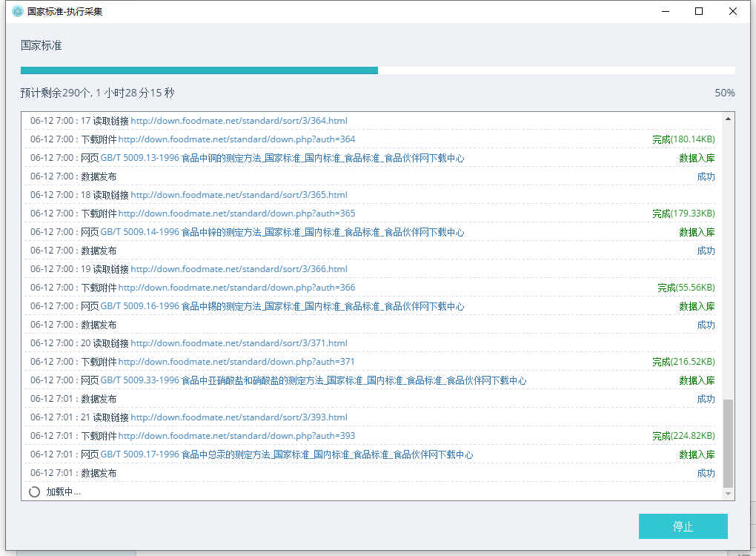Click the 加载中... loading spinner icon
Image resolution: width=756 pixels, height=556 pixels.
pyautogui.click(x=34, y=492)
